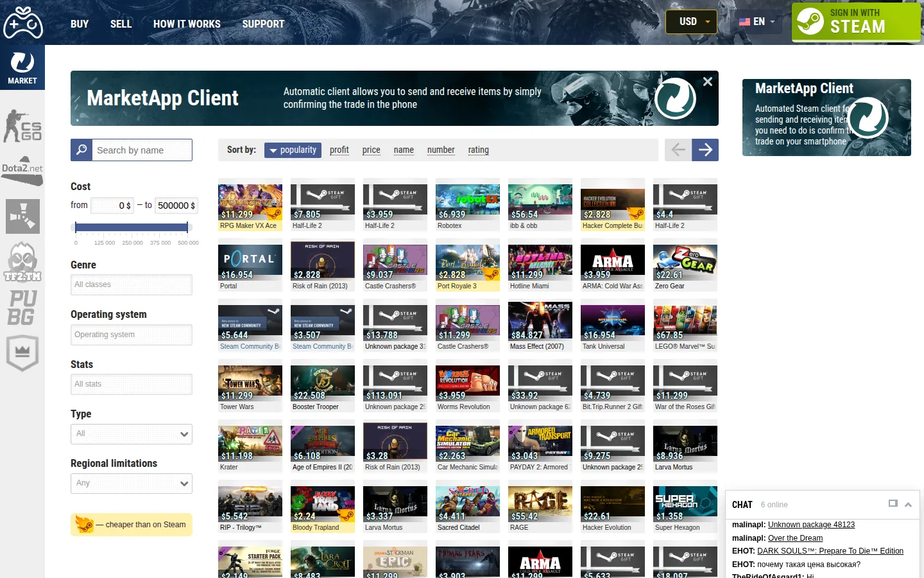Expand the Type dropdown
The height and width of the screenshot is (578, 924).
[132, 434]
